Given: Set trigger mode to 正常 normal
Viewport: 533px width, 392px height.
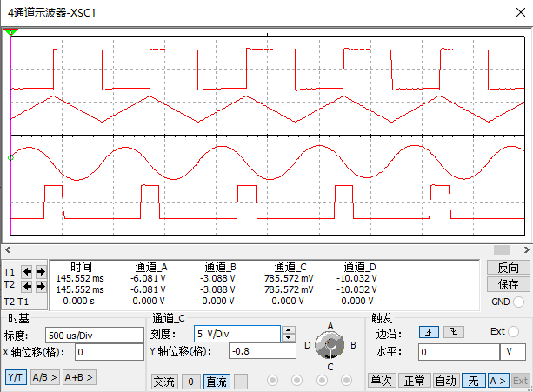Looking at the screenshot, I should click(415, 381).
